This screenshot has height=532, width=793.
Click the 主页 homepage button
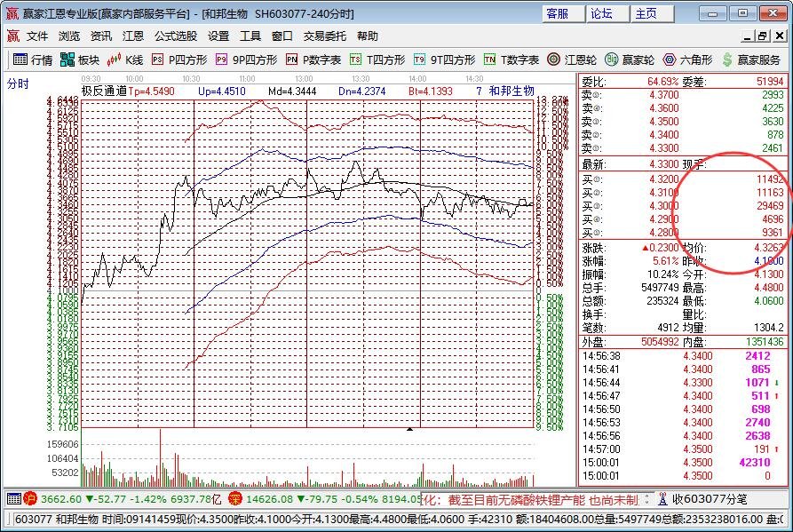pyautogui.click(x=652, y=13)
